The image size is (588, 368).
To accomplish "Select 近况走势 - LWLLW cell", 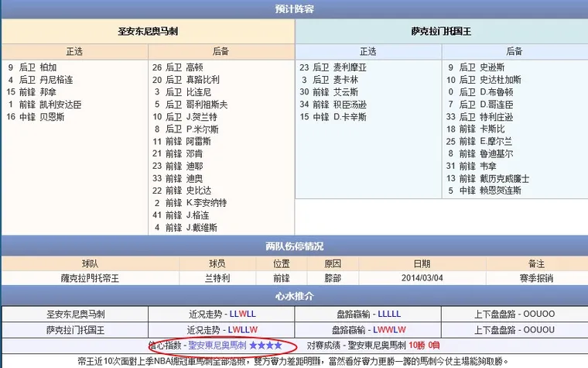I will (221, 330).
